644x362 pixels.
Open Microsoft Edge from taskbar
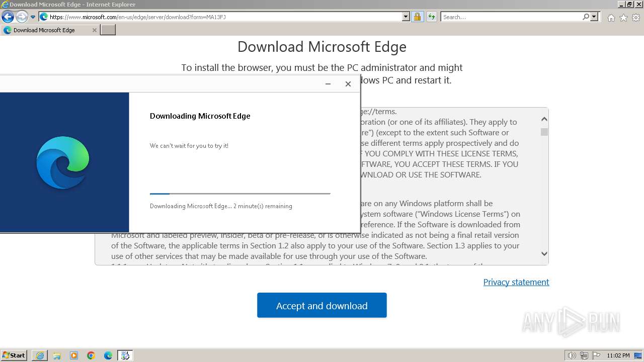108,355
